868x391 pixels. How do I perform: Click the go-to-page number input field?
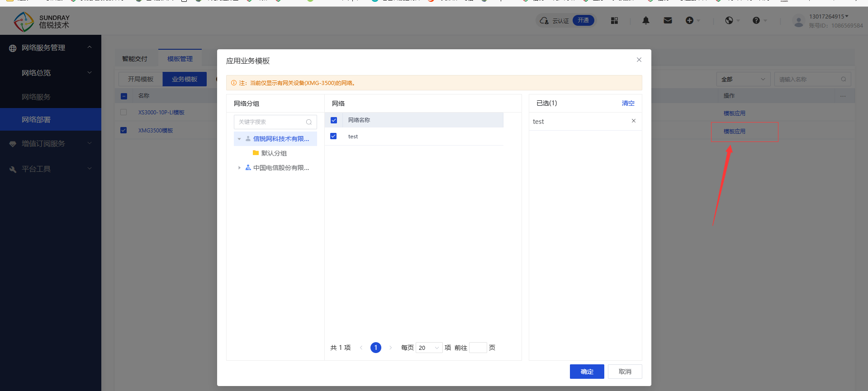click(x=478, y=348)
